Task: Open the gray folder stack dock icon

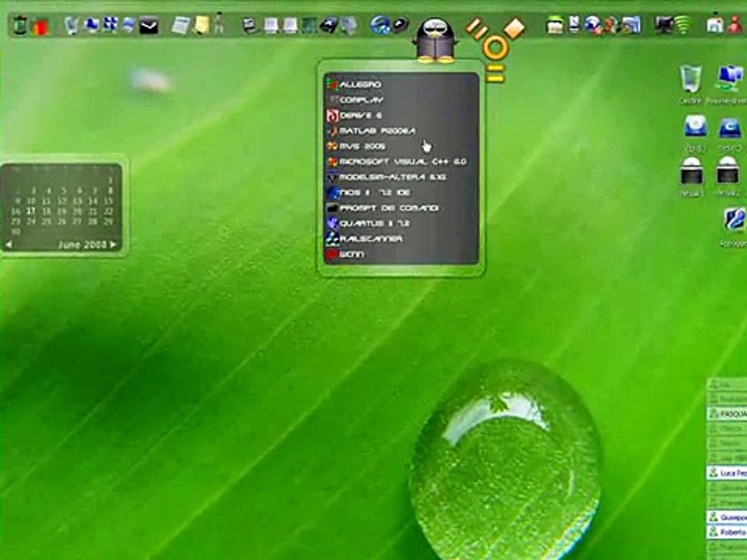Action: pos(349,26)
